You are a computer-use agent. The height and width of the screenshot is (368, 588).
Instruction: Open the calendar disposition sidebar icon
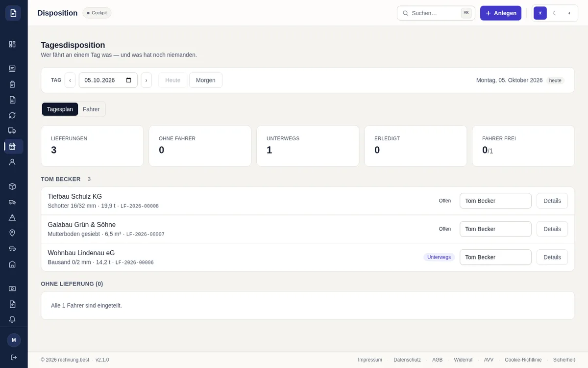(x=12, y=146)
